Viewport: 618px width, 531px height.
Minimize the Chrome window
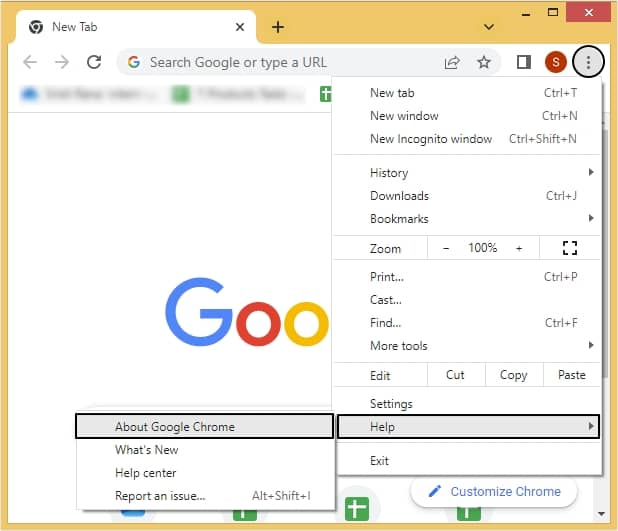click(526, 13)
